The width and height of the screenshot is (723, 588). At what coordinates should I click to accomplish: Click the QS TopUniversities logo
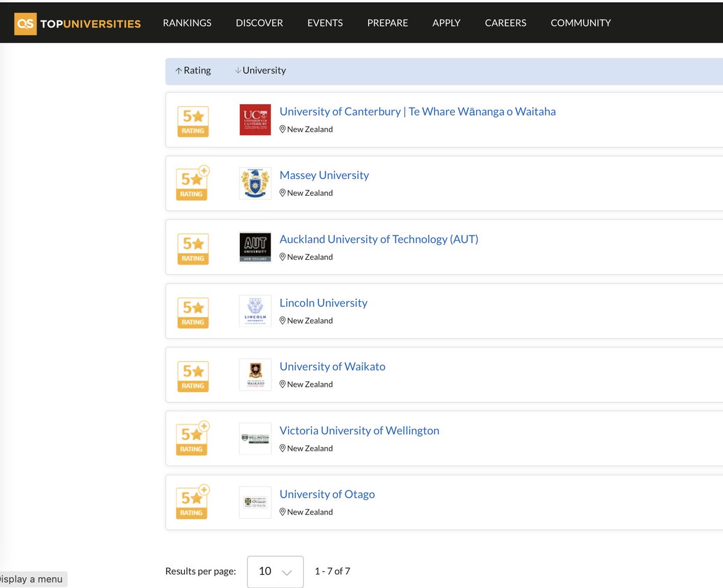tap(78, 23)
